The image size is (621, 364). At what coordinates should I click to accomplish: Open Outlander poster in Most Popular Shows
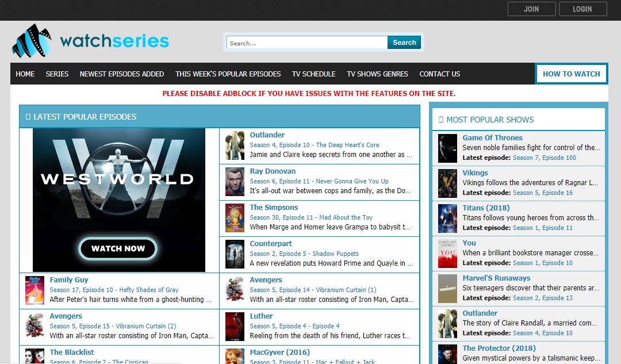coord(447,324)
